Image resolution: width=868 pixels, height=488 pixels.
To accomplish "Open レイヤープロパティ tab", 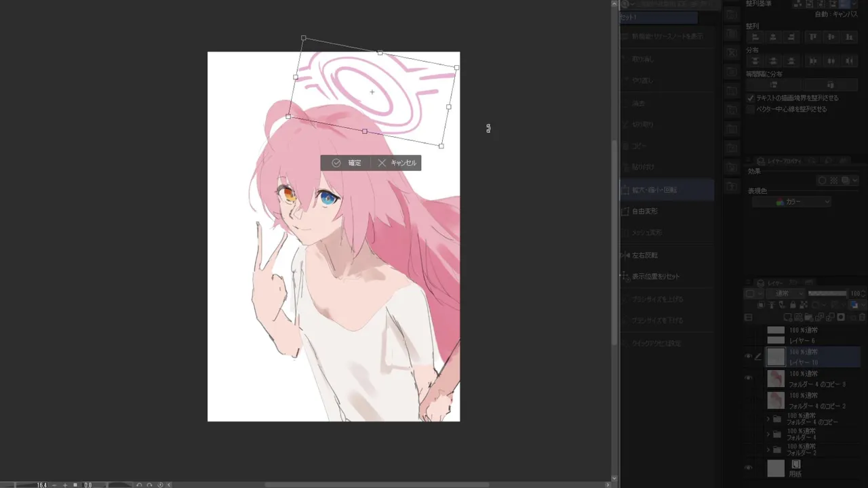I will 783,161.
